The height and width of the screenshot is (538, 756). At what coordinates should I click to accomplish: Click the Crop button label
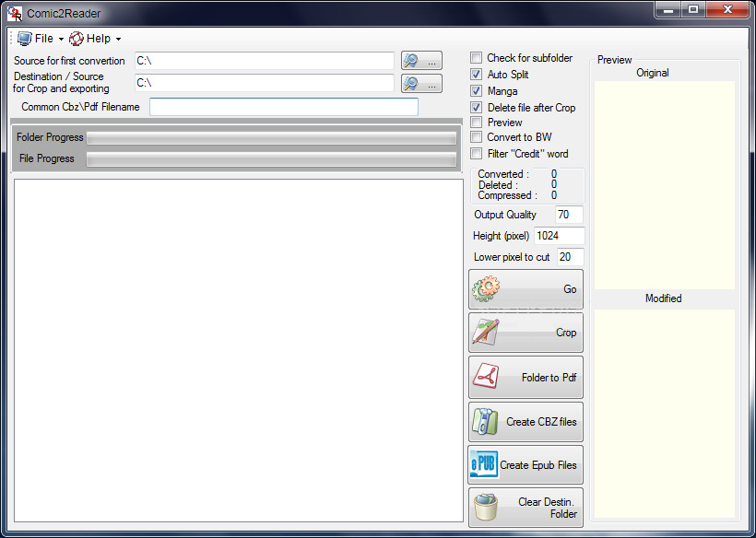(x=566, y=333)
